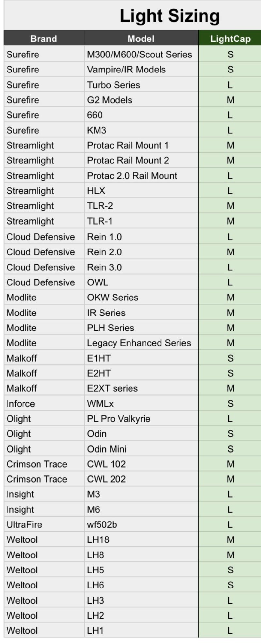261x644 pixels.
Task: Click the Model column header
Action: (x=141, y=39)
